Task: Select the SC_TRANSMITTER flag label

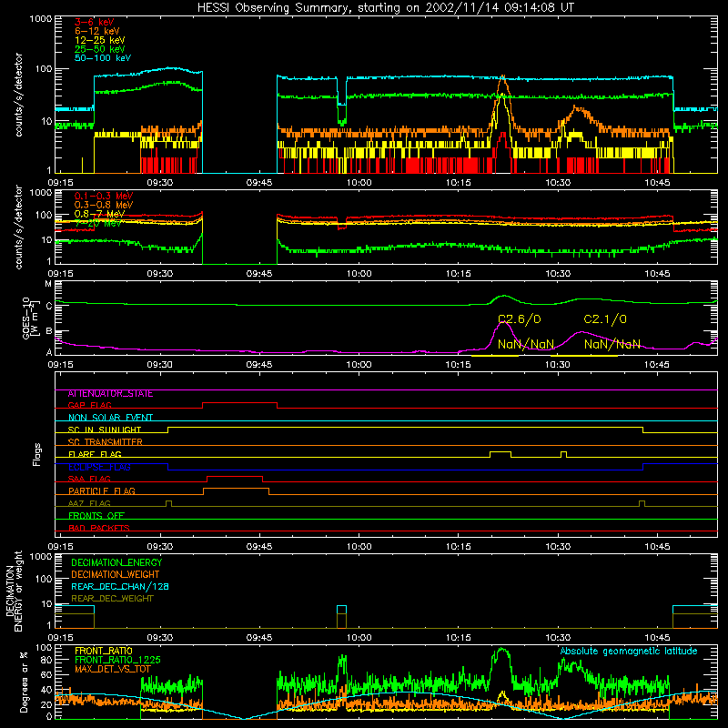Action: [x=106, y=442]
